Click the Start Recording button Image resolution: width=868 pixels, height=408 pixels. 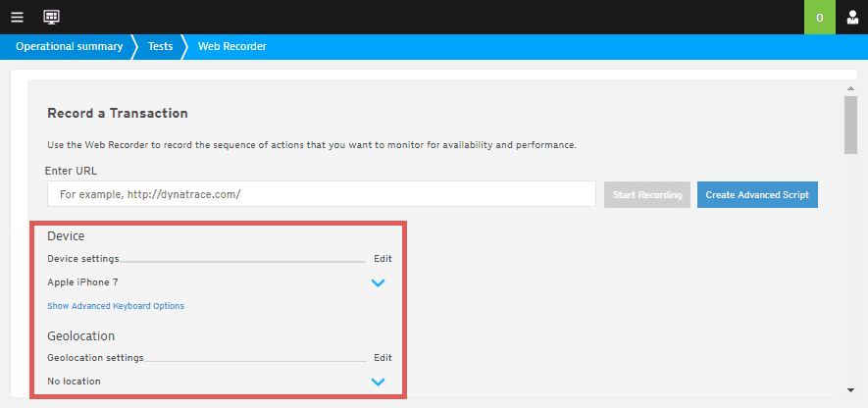point(647,195)
